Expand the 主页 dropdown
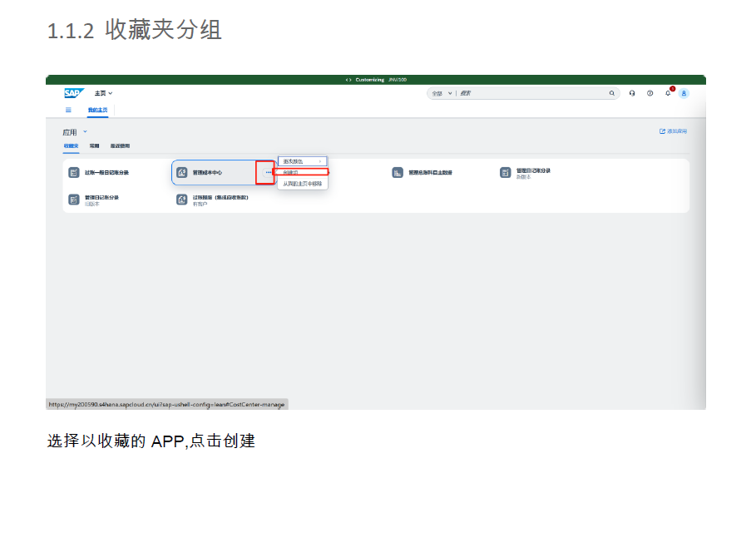 [104, 94]
